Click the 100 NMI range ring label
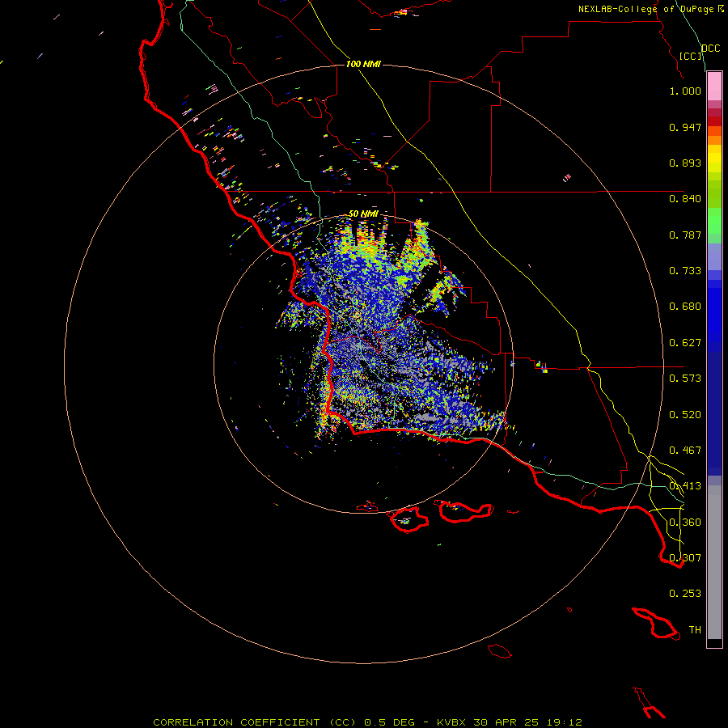This screenshot has width=728, height=728. click(363, 64)
